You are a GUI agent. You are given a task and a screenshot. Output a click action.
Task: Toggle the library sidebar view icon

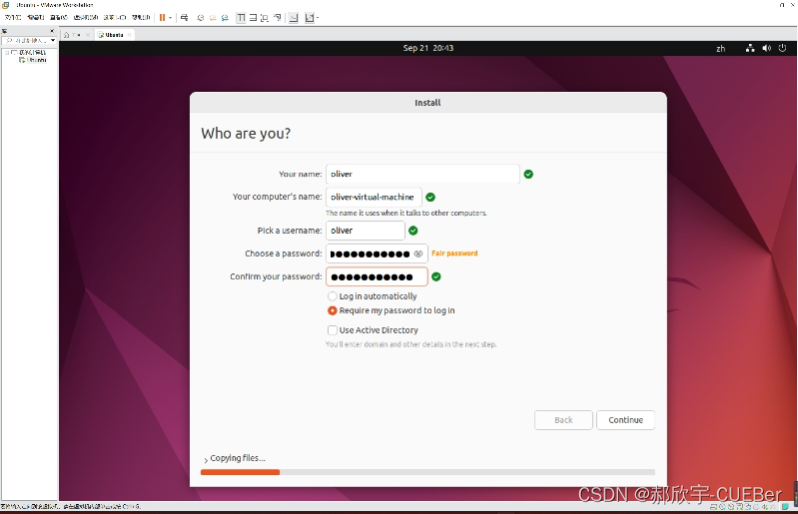[241, 18]
